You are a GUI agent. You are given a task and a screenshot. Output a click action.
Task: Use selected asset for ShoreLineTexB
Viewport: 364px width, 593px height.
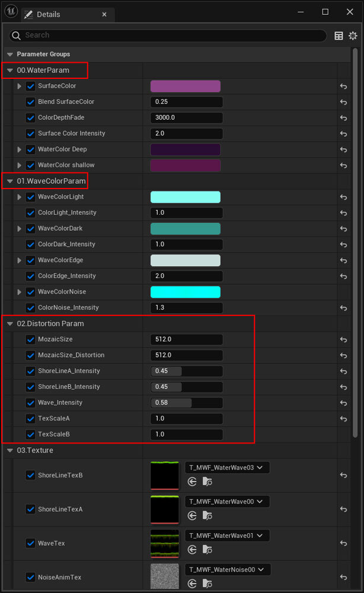(x=192, y=482)
